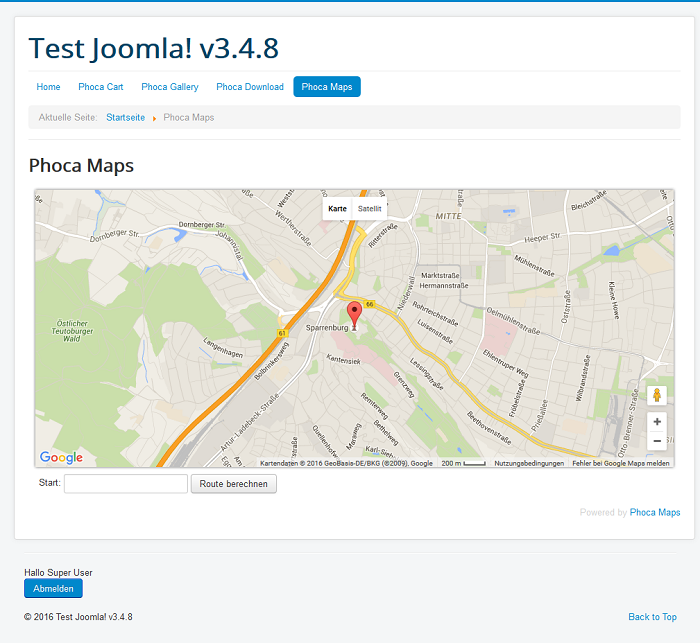Click the route 66 road shield
Viewport: 700px width, 643px height.
pyautogui.click(x=369, y=304)
